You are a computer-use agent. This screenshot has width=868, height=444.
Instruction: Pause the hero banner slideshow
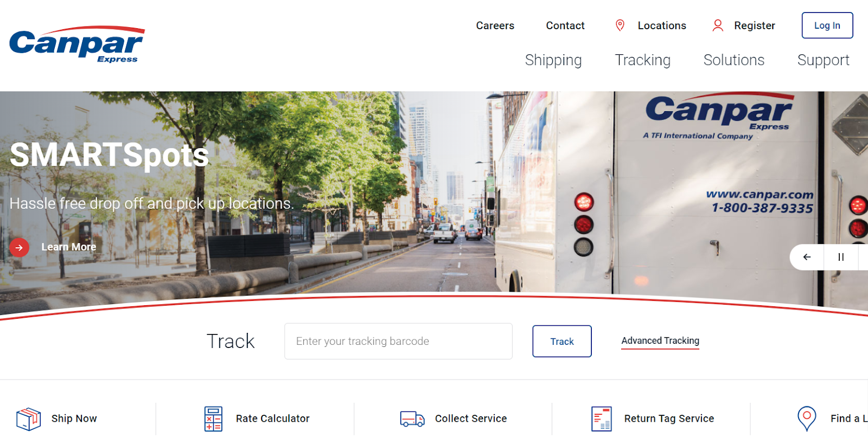[841, 257]
